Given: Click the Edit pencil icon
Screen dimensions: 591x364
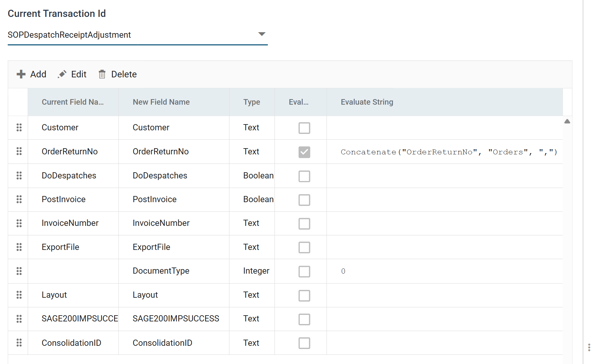Looking at the screenshot, I should click(x=62, y=74).
